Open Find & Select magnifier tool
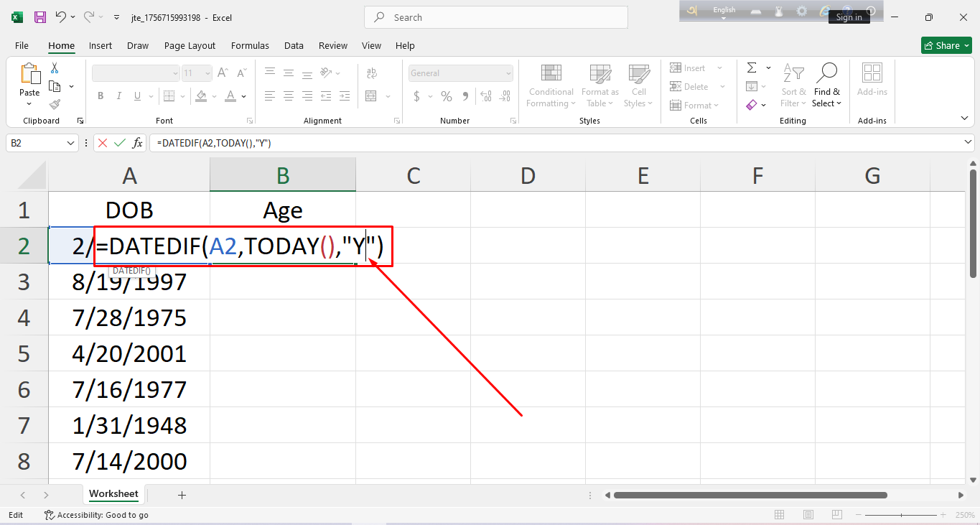 coord(826,85)
